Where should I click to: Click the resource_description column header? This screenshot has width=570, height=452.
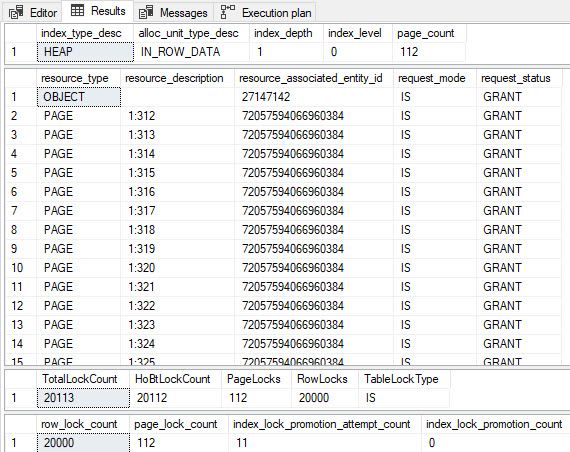click(x=177, y=78)
